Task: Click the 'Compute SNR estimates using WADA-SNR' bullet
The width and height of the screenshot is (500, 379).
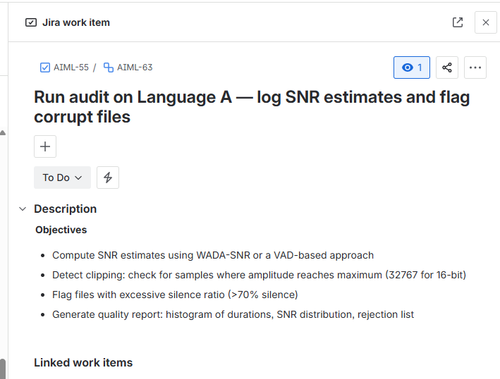Action: point(213,255)
